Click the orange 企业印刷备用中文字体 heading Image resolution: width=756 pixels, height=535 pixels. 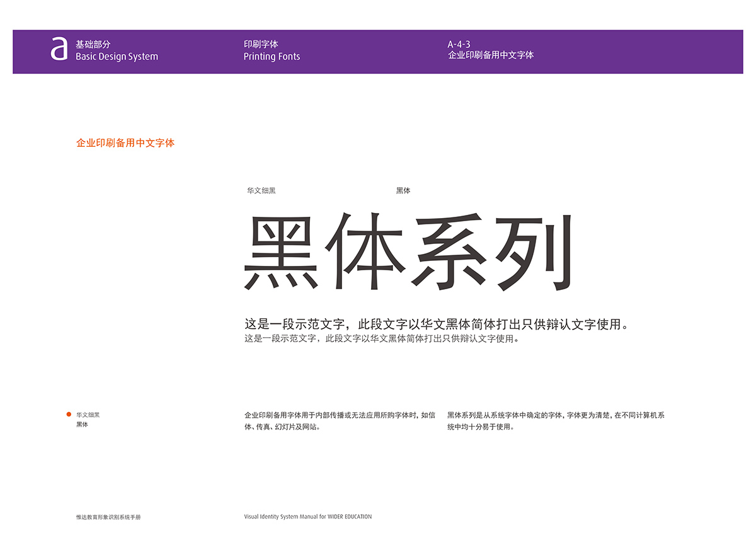point(125,143)
